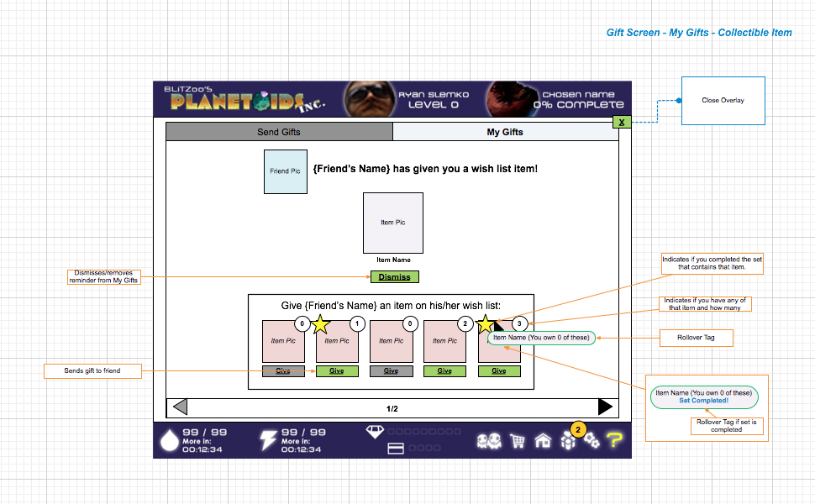This screenshot has height=504, width=815.
Task: Click the struck-through grey Give button
Action: point(283,371)
